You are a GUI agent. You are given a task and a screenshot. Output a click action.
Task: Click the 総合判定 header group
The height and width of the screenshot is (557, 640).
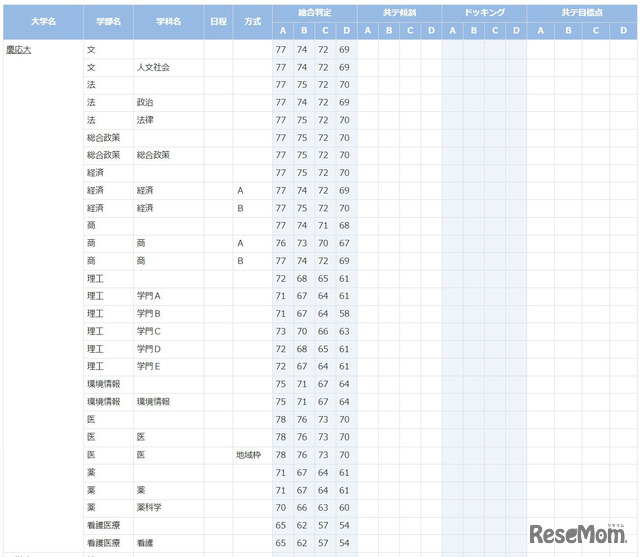312,13
